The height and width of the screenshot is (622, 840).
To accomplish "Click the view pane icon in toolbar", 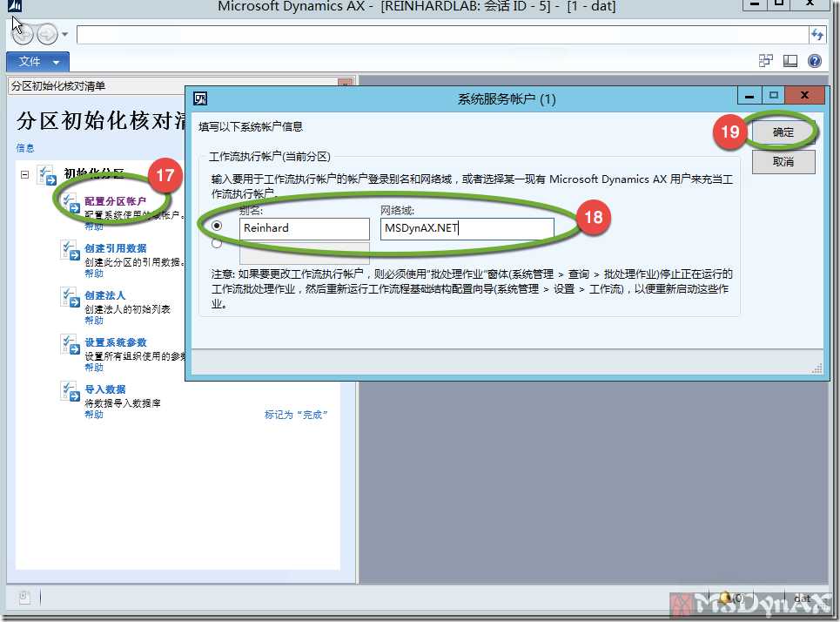I will click(x=790, y=61).
